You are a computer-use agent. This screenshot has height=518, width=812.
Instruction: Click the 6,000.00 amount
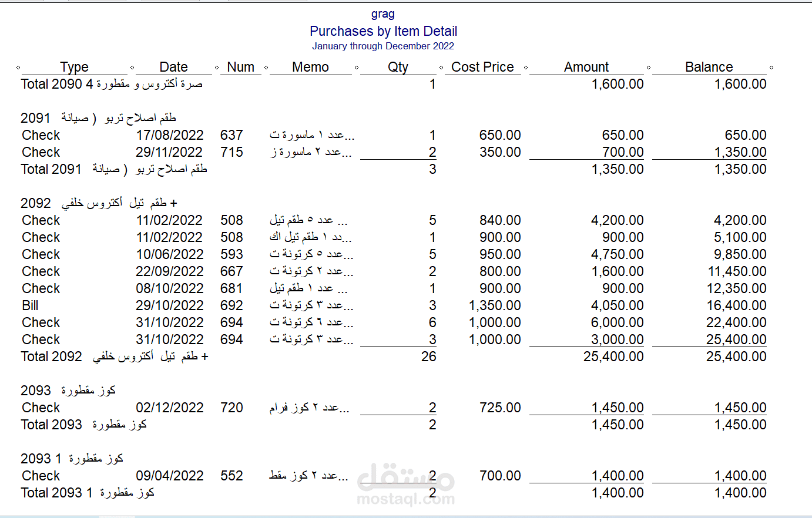618,322
